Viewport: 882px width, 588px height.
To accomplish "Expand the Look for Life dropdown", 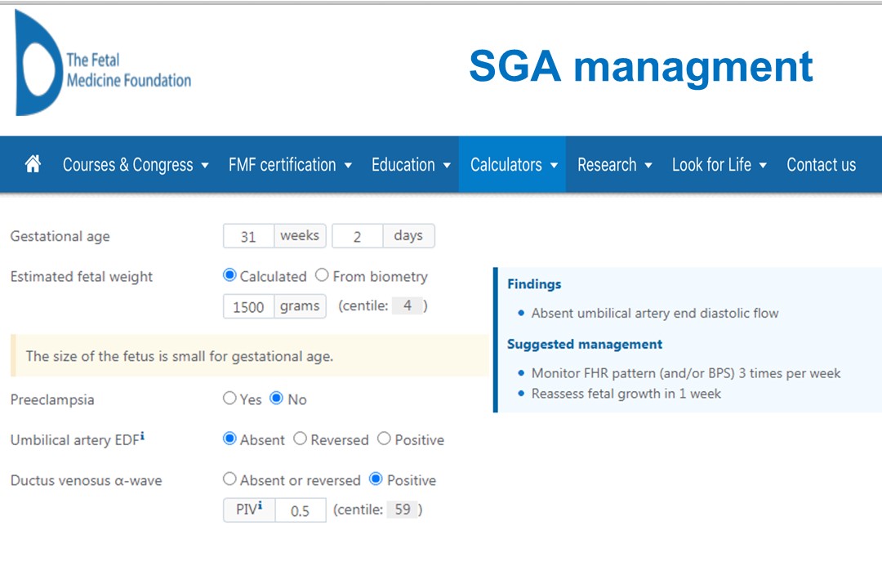I will 719,165.
